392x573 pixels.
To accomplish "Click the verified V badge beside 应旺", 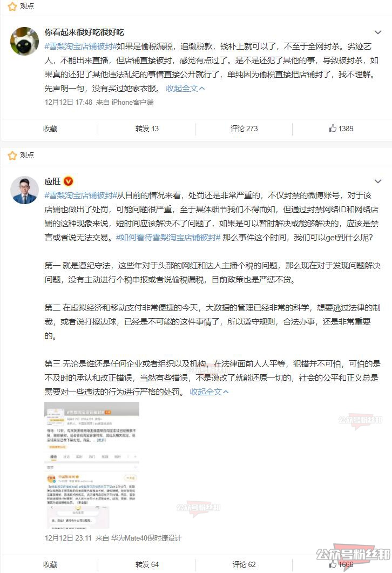I will pyautogui.click(x=69, y=181).
